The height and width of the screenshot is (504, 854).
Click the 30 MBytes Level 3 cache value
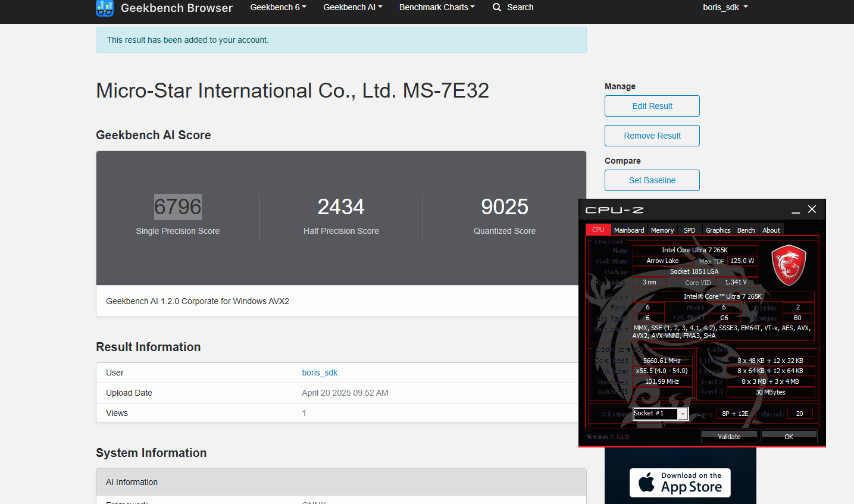771,392
